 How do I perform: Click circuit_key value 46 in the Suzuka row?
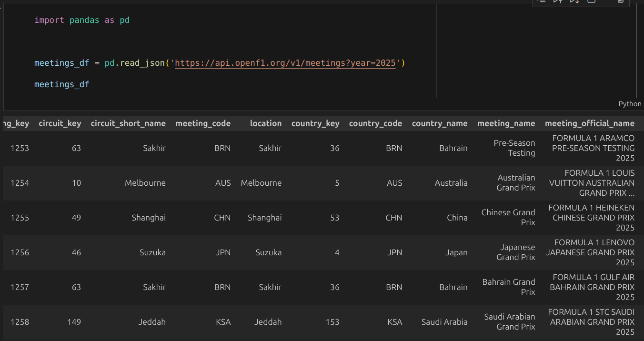click(x=77, y=252)
